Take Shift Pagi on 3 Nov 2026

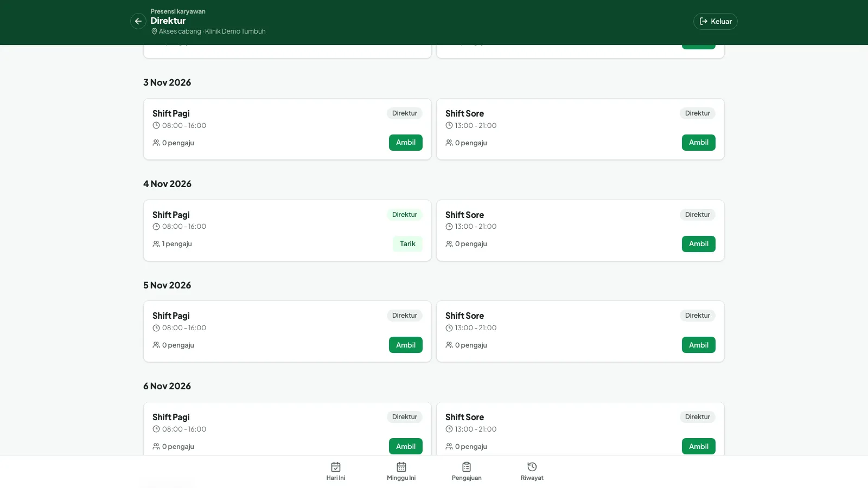(x=406, y=143)
